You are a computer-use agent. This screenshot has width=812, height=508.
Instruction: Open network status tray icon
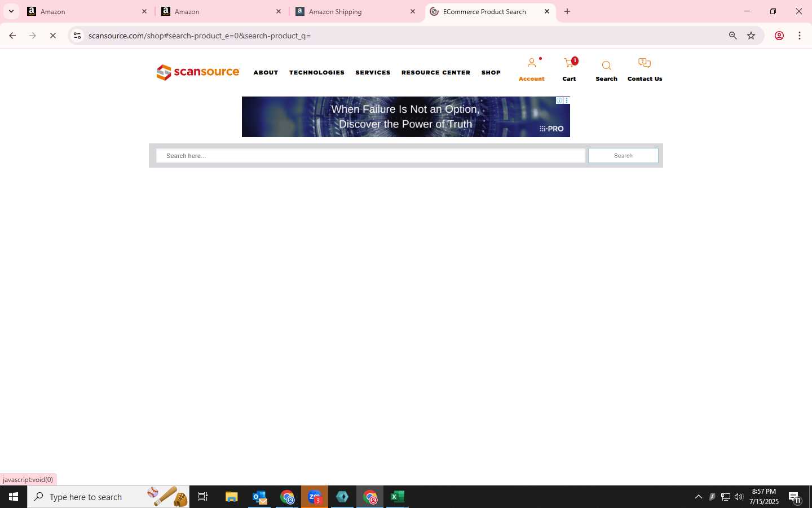point(726,497)
